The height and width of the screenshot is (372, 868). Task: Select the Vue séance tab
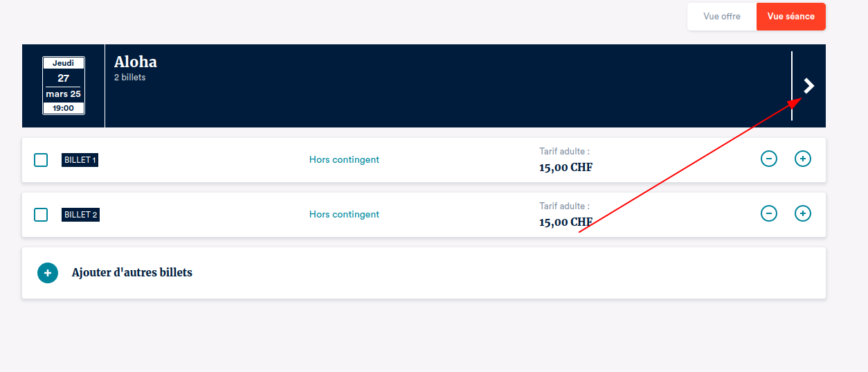(790, 17)
